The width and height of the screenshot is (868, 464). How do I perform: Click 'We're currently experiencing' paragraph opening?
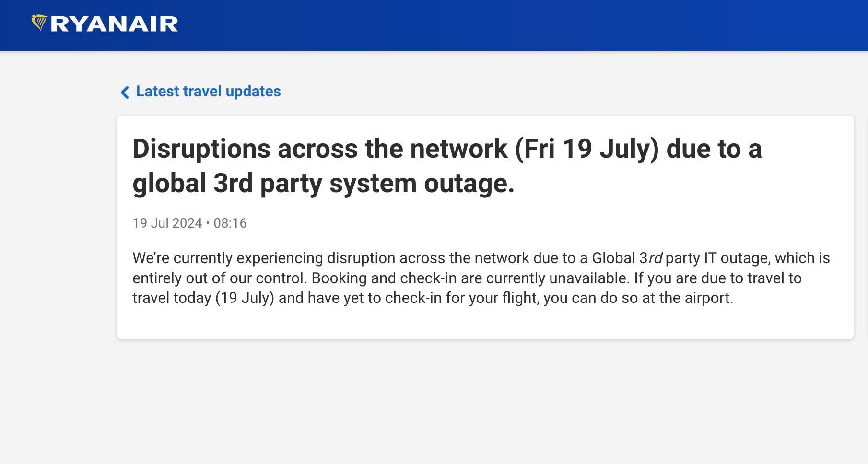click(227, 258)
